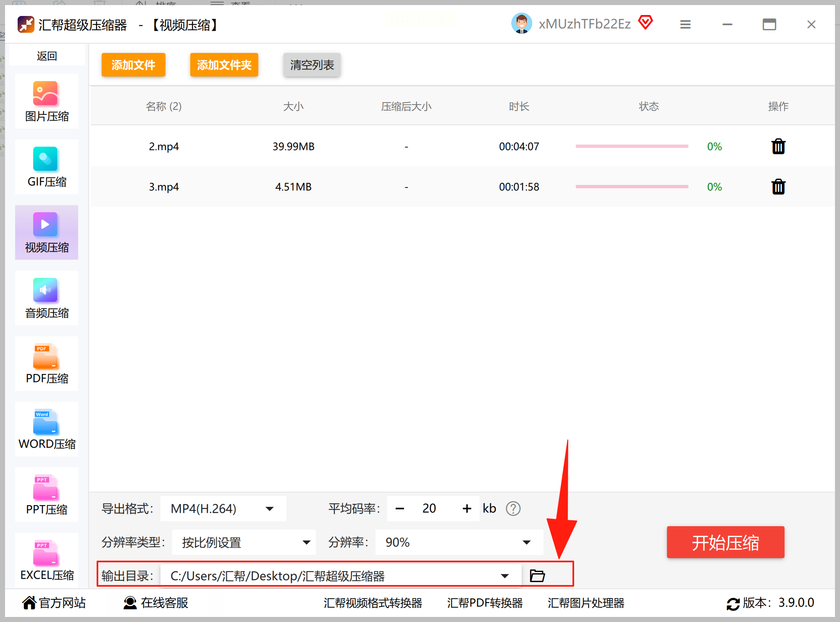
Task: Switch to 图片压缩 image compression
Action: point(47,102)
